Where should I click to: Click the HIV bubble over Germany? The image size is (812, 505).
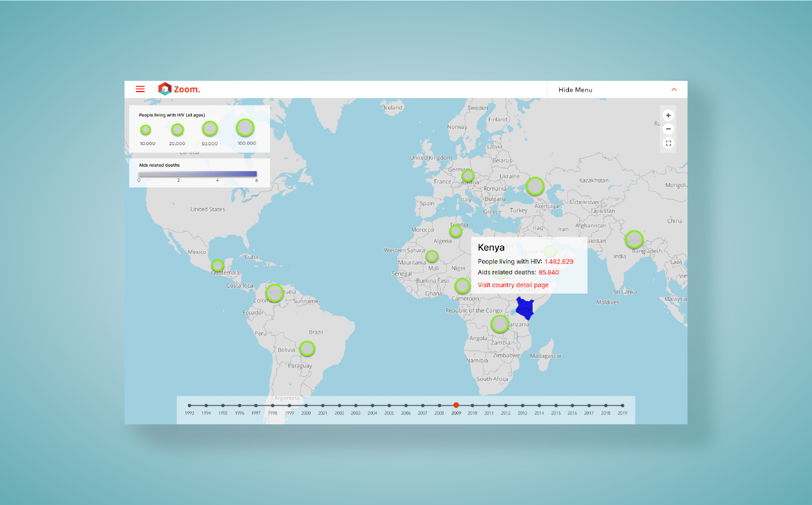[x=468, y=176]
